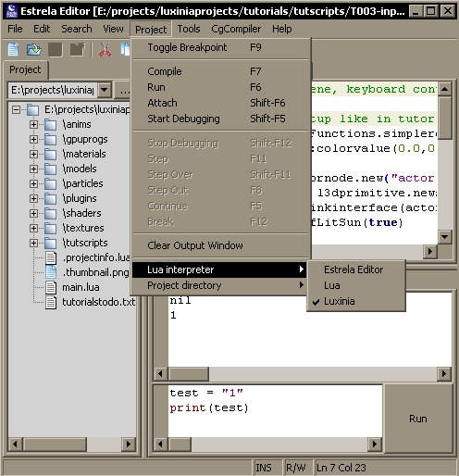Expand the \particles tree node
Image resolution: width=459 pixels, height=476 pixels.
(33, 183)
